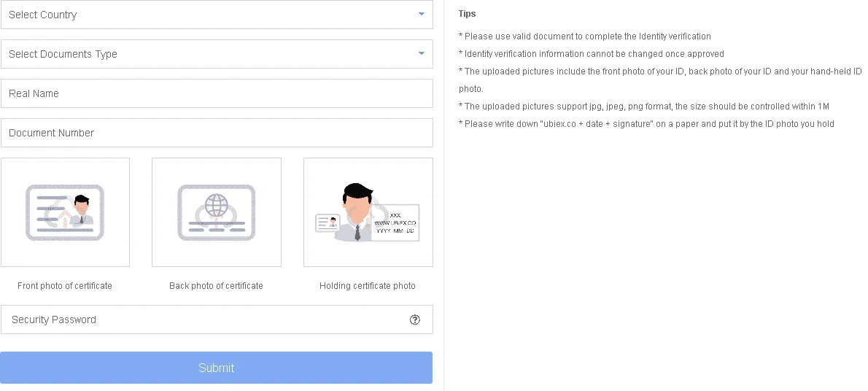Click the tip about using valid document

tap(585, 36)
